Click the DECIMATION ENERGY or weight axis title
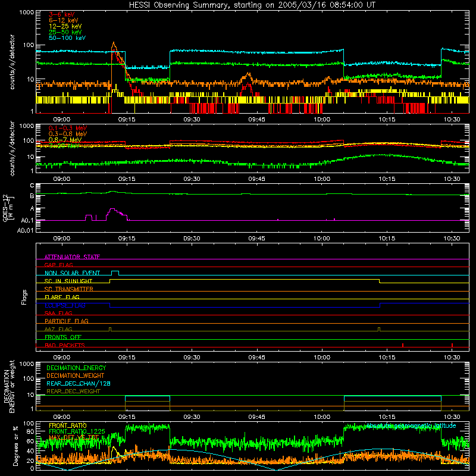The height and width of the screenshot is (476, 476). click(x=9, y=386)
